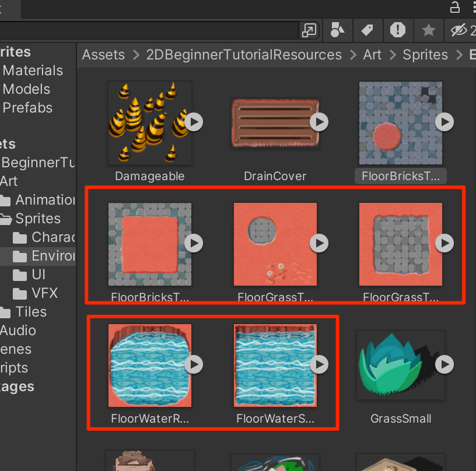476x471 pixels.
Task: Select Prefabs in the folder tree
Action: tap(27, 108)
